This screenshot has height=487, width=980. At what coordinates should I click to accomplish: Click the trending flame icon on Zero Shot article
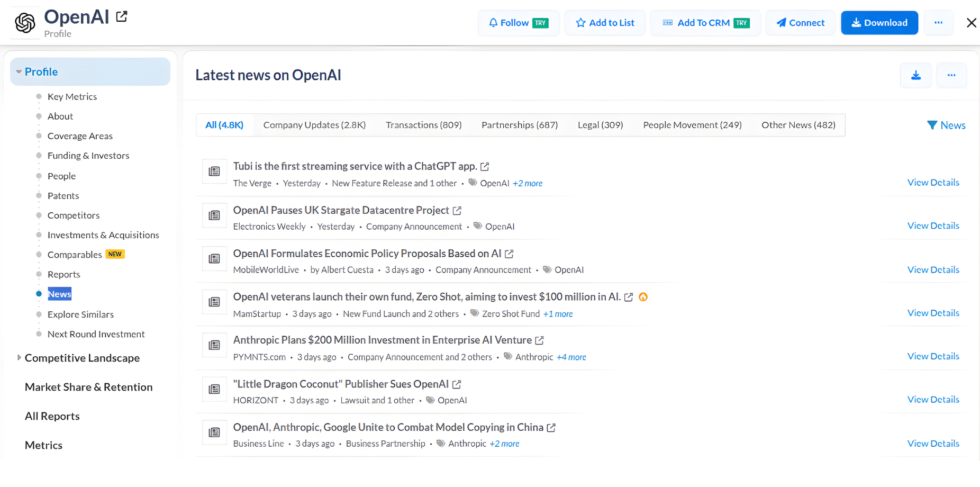(643, 297)
